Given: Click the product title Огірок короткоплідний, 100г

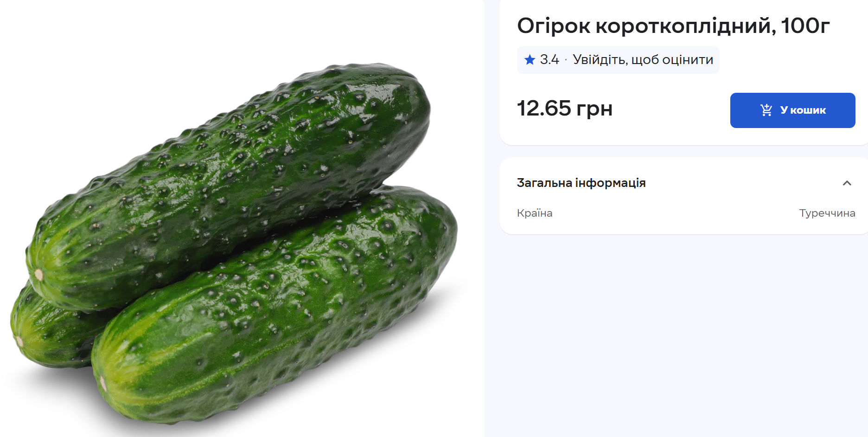Looking at the screenshot, I should [x=672, y=26].
